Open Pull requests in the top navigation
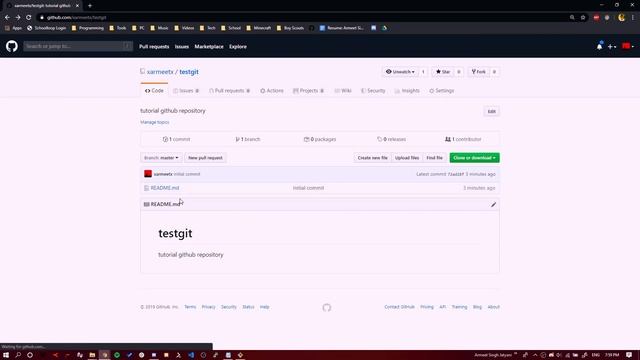Viewport: 640px width, 360px height. (154, 47)
